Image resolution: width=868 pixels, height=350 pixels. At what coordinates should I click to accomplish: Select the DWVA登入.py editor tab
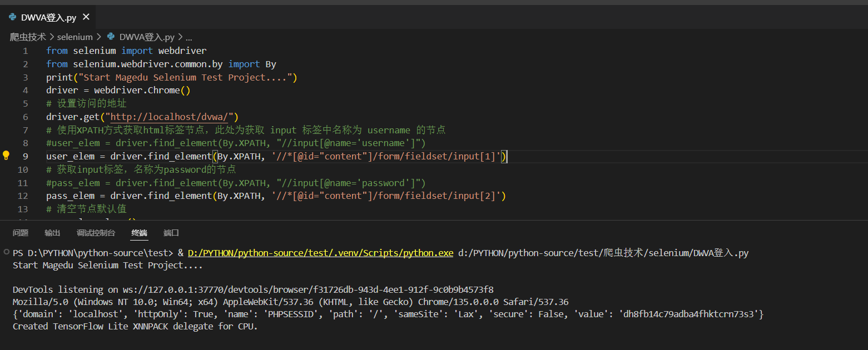48,17
